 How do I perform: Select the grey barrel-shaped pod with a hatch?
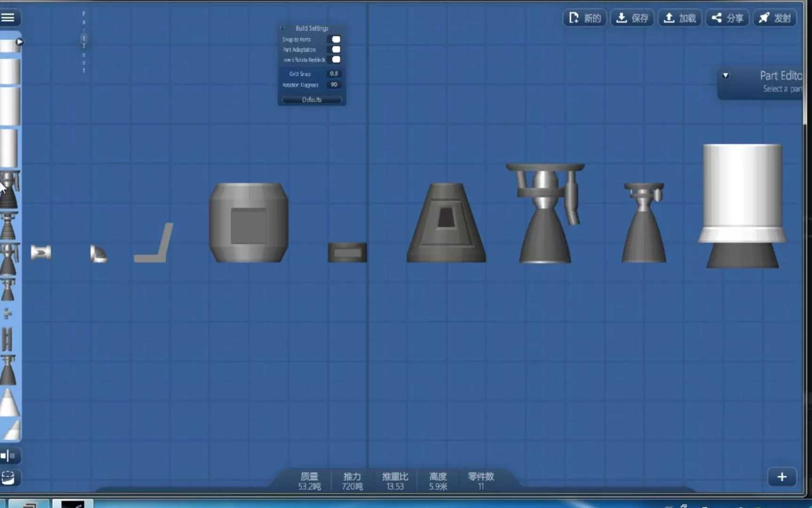coord(249,222)
